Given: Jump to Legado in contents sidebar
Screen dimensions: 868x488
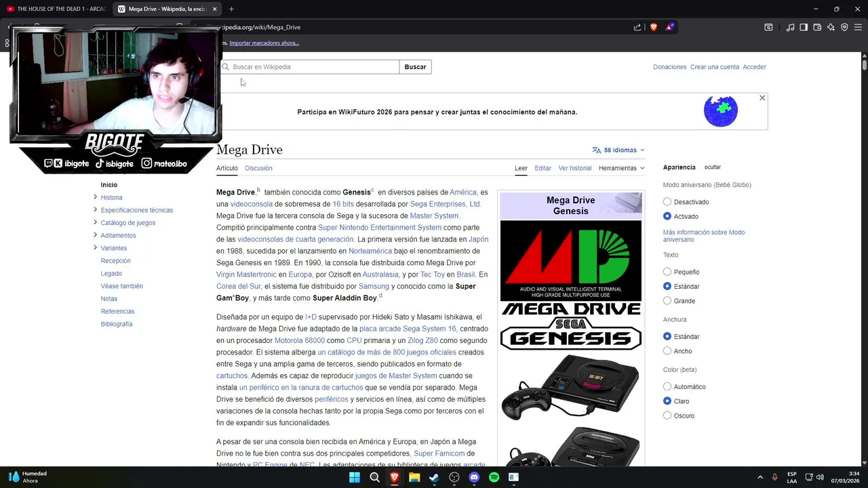Looking at the screenshot, I should [x=111, y=273].
